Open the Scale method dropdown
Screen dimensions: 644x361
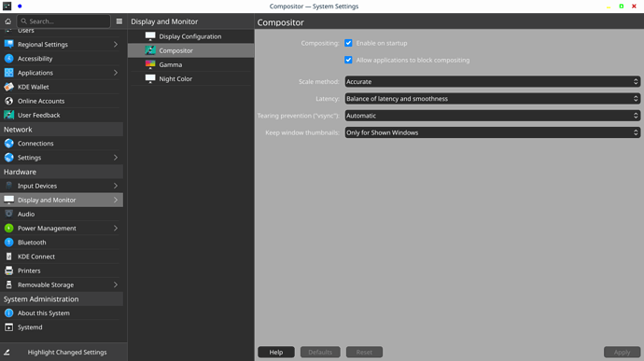[x=493, y=82]
